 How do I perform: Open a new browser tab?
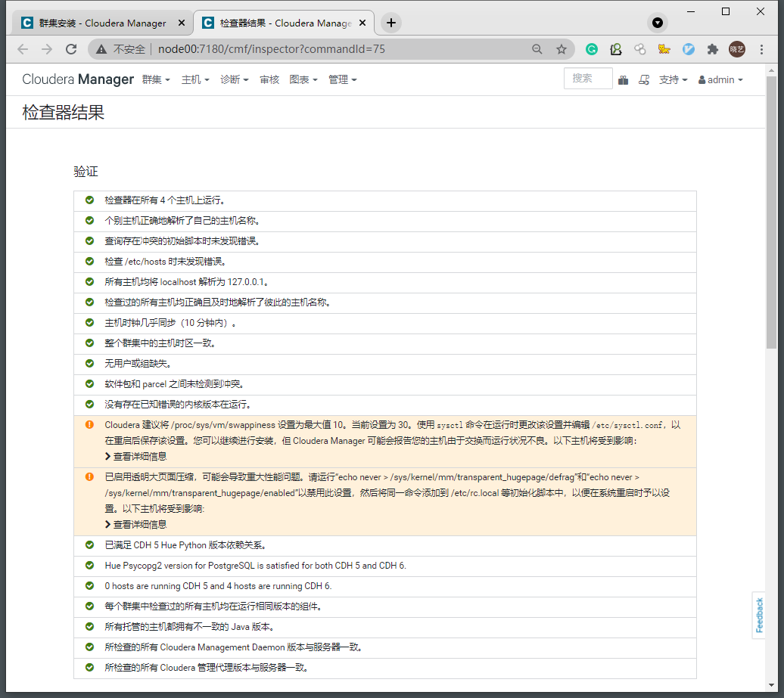[x=391, y=23]
